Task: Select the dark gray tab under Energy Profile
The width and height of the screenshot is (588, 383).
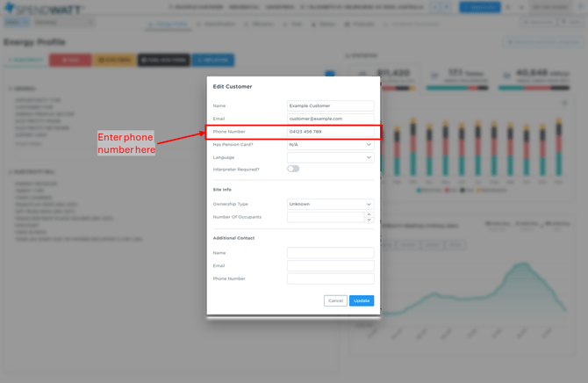Action: pyautogui.click(x=164, y=60)
